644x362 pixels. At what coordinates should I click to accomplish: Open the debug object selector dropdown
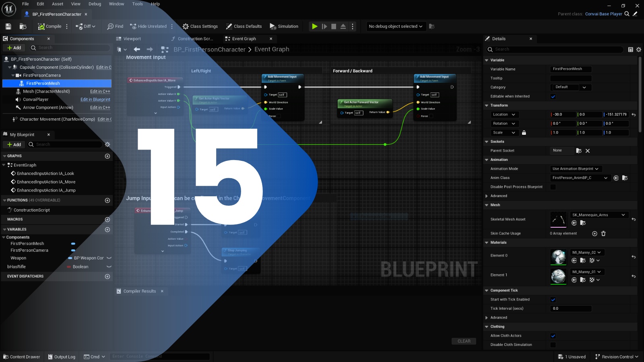[396, 27]
